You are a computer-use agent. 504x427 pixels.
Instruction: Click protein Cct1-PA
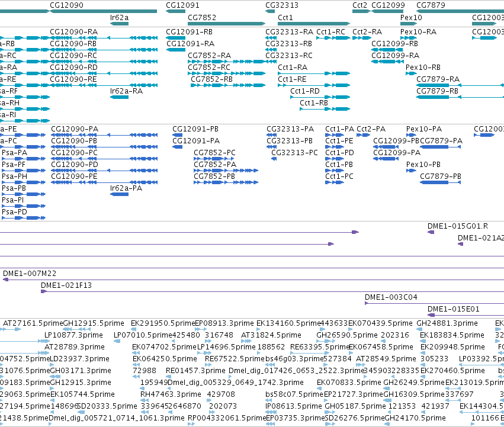[x=335, y=135]
